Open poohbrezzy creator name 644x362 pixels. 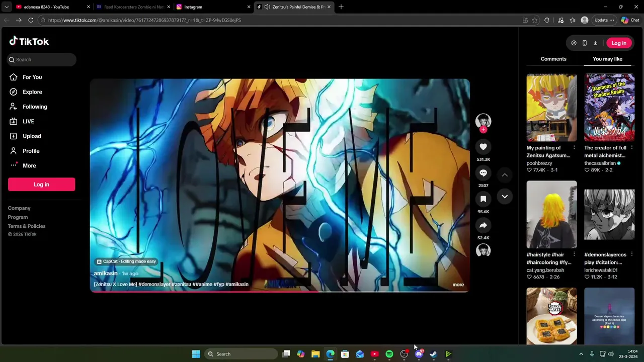(539, 163)
